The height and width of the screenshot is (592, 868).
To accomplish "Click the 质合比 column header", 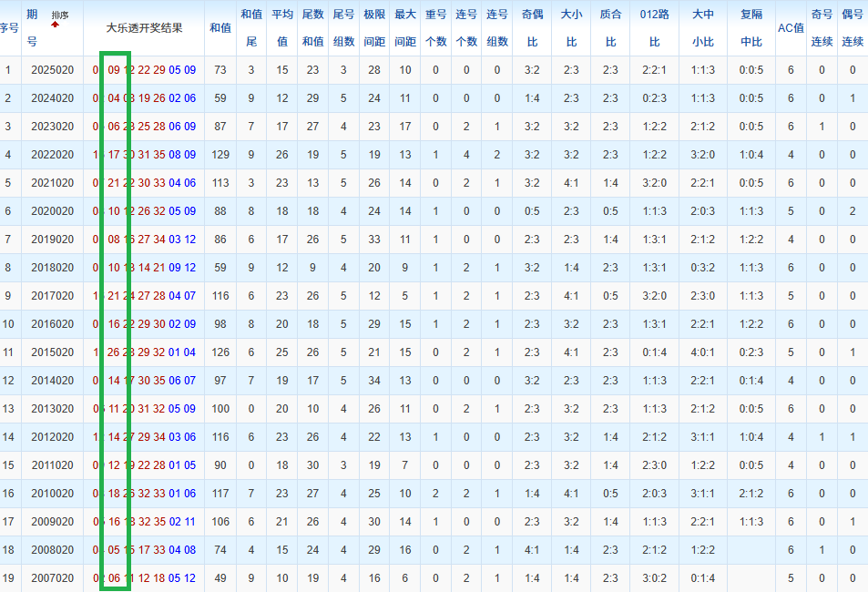I will [x=610, y=27].
